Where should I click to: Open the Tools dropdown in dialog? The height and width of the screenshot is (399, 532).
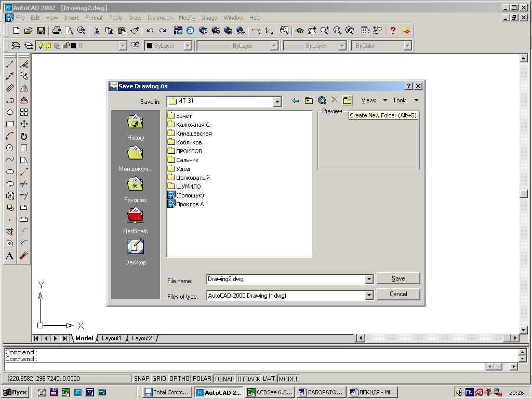(405, 100)
